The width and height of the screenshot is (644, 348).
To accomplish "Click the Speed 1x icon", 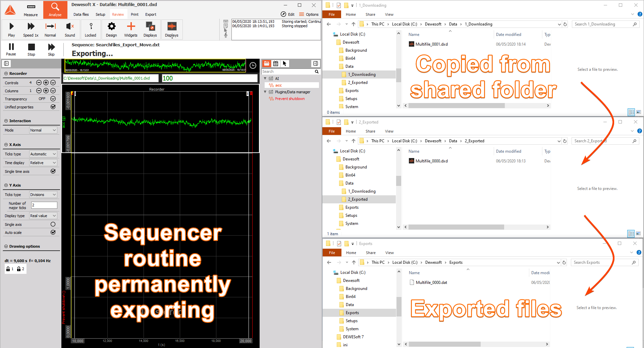I will (x=31, y=29).
